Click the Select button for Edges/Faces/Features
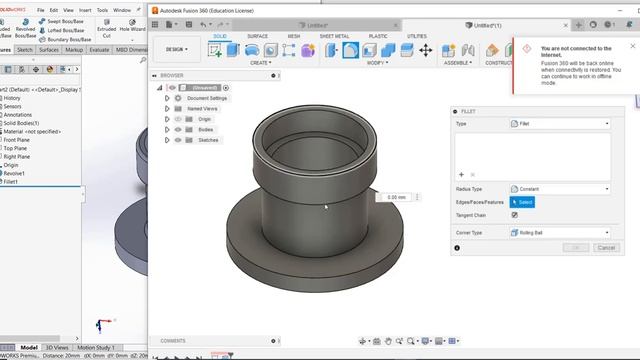 [522, 202]
